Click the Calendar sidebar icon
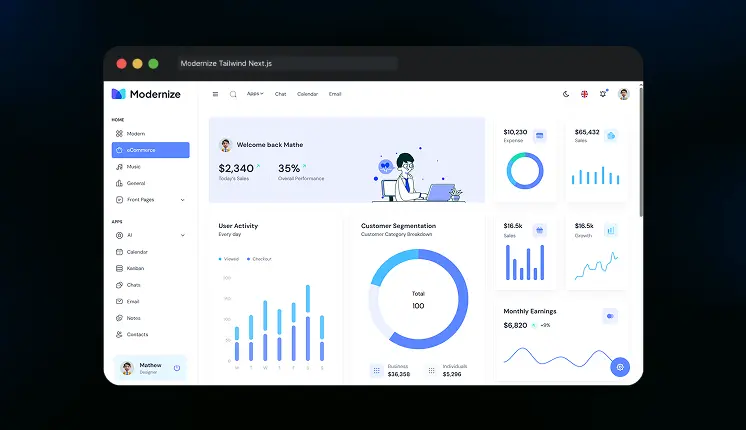 119,252
